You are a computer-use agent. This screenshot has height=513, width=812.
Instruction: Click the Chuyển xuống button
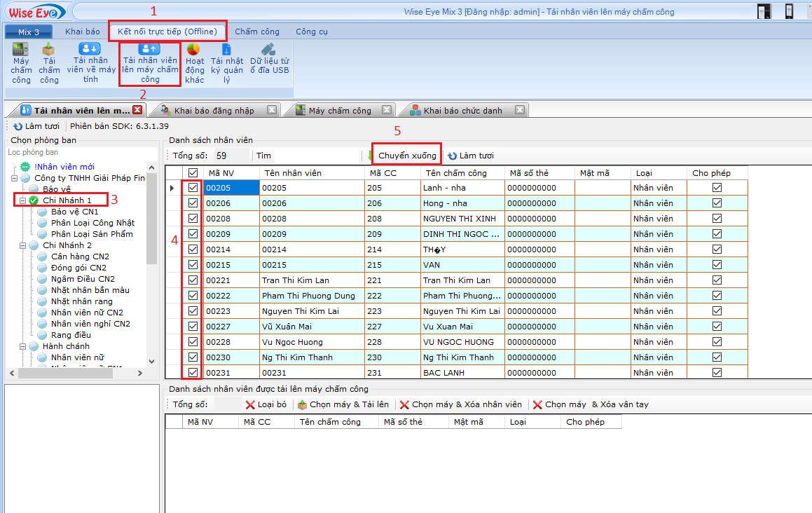[x=406, y=156]
